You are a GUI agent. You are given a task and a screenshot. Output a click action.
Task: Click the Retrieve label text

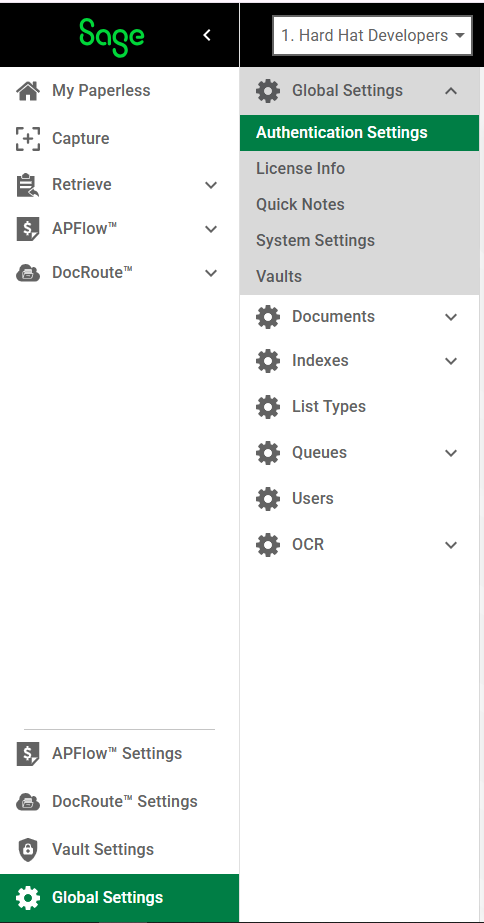click(82, 185)
